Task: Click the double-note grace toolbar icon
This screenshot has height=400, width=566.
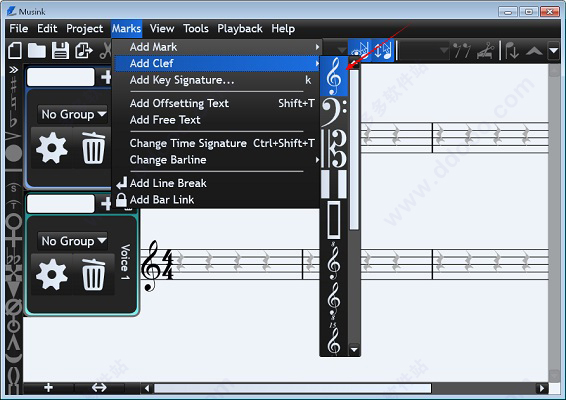Action: point(462,51)
